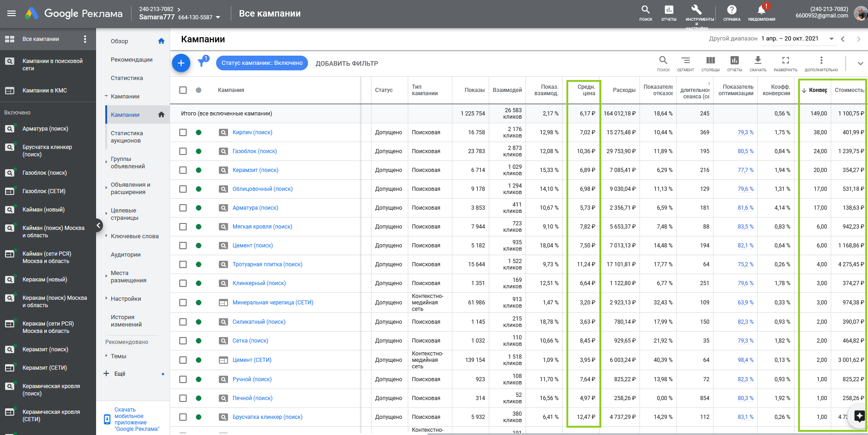Sort by the Конвер column header
The height and width of the screenshot is (435, 868).
point(818,90)
